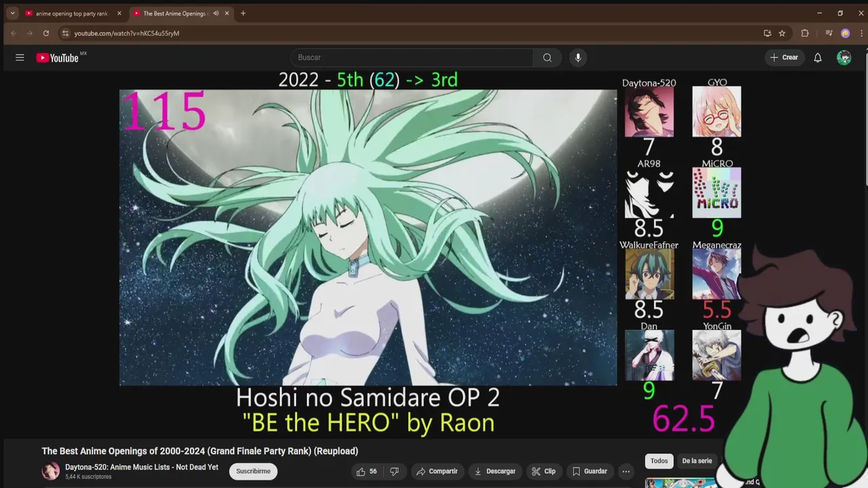This screenshot has width=868, height=488.
Task: Reload the current page
Action: pos(46,33)
